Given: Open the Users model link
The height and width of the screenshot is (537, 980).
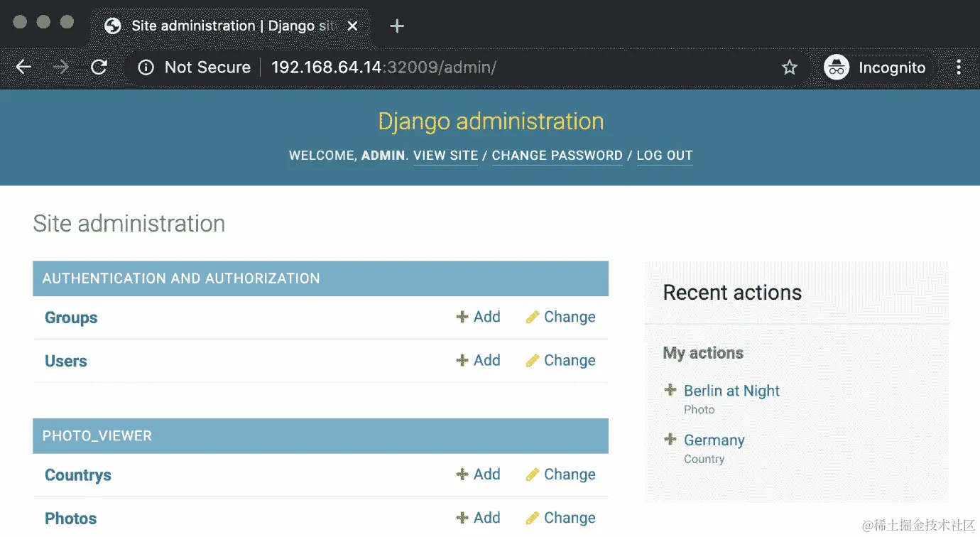Looking at the screenshot, I should 66,362.
